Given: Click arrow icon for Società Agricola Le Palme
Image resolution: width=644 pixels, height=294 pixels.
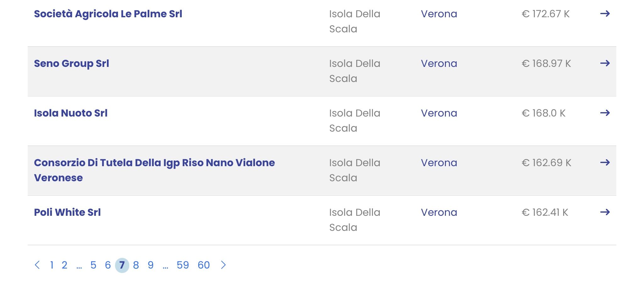Looking at the screenshot, I should click(x=605, y=14).
